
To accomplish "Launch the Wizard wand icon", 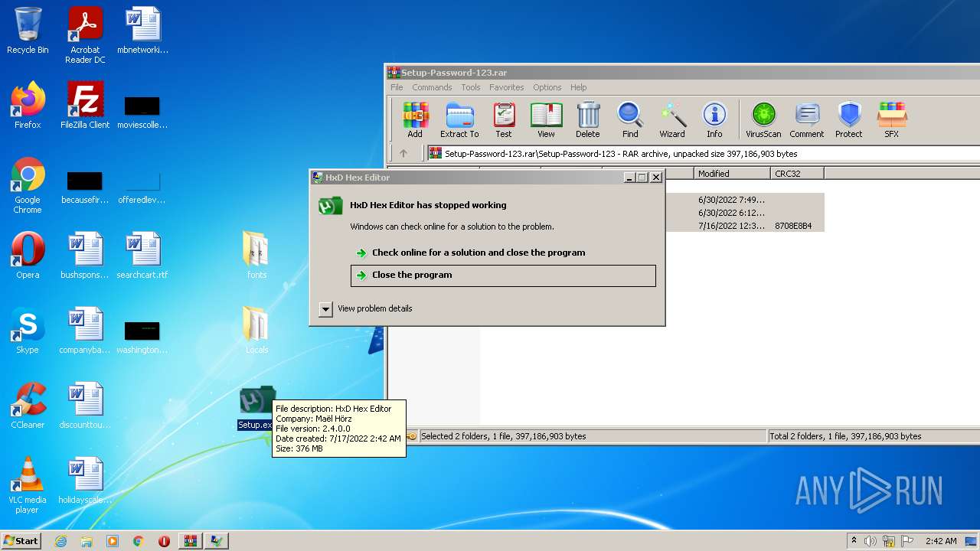I will tap(672, 120).
